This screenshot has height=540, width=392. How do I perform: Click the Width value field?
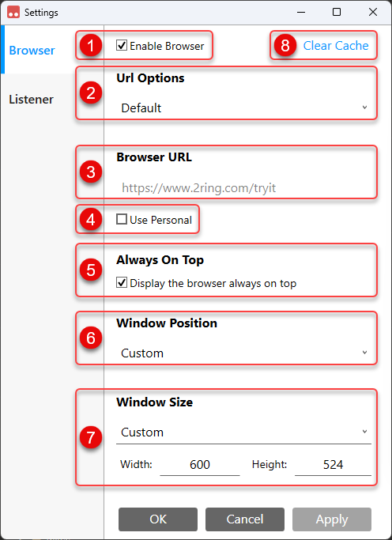pyautogui.click(x=200, y=465)
